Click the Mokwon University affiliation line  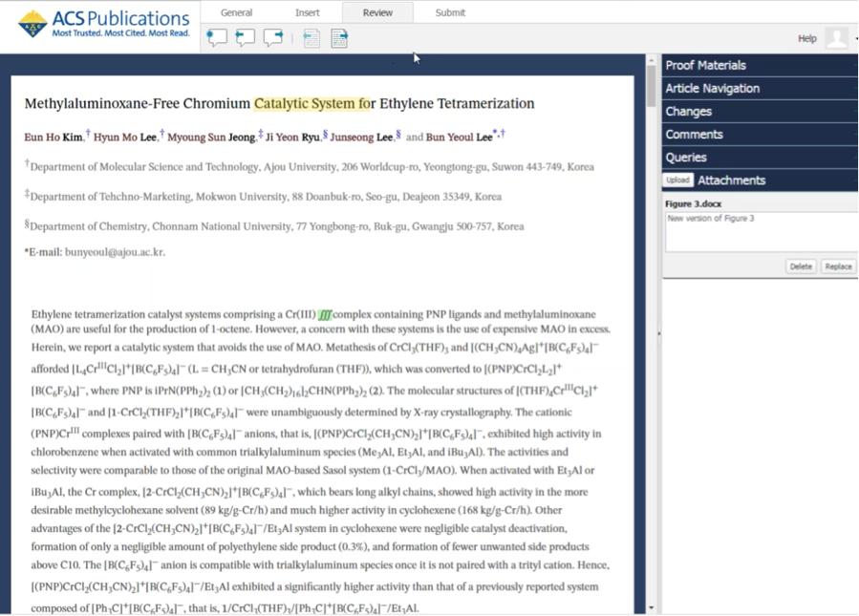click(263, 196)
